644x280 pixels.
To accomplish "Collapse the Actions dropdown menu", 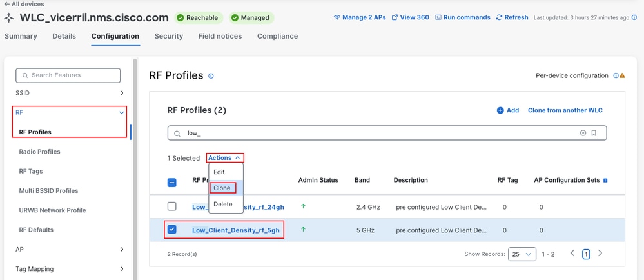I will point(224,158).
